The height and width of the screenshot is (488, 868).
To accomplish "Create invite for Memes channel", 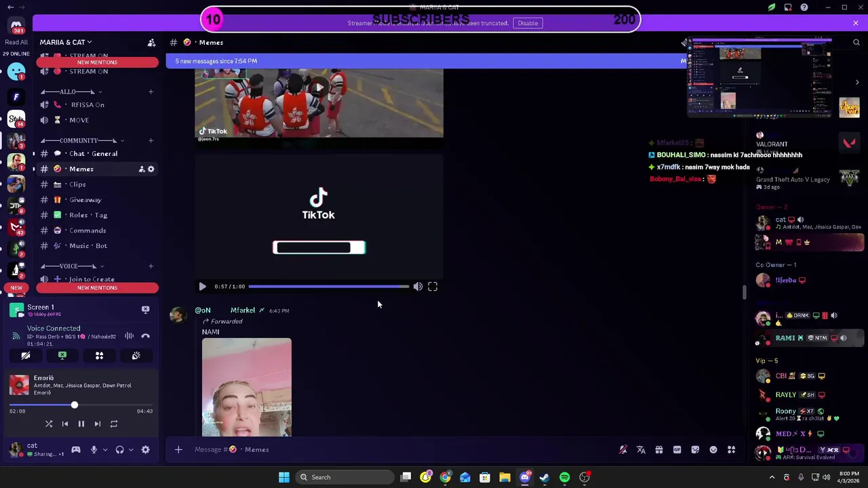I will 142,169.
